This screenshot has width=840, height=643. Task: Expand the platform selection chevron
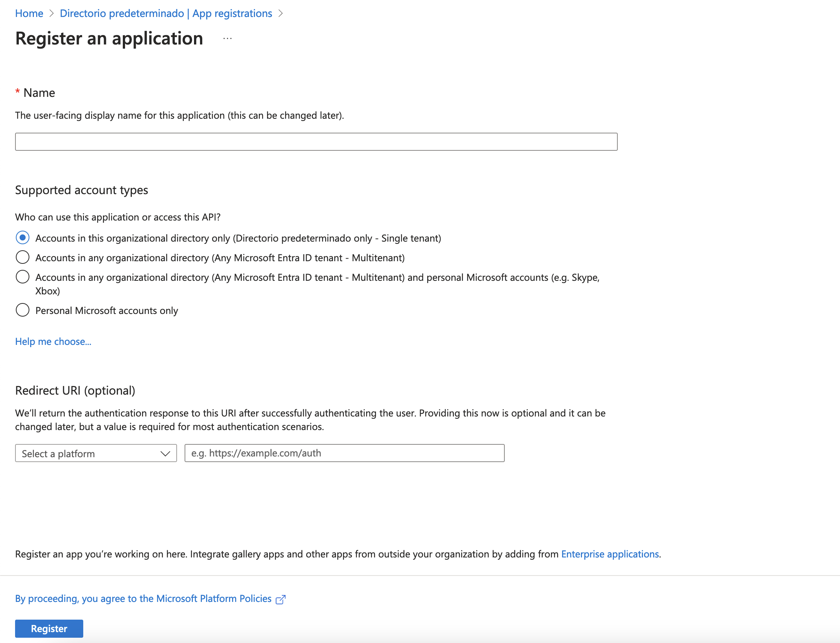(165, 453)
